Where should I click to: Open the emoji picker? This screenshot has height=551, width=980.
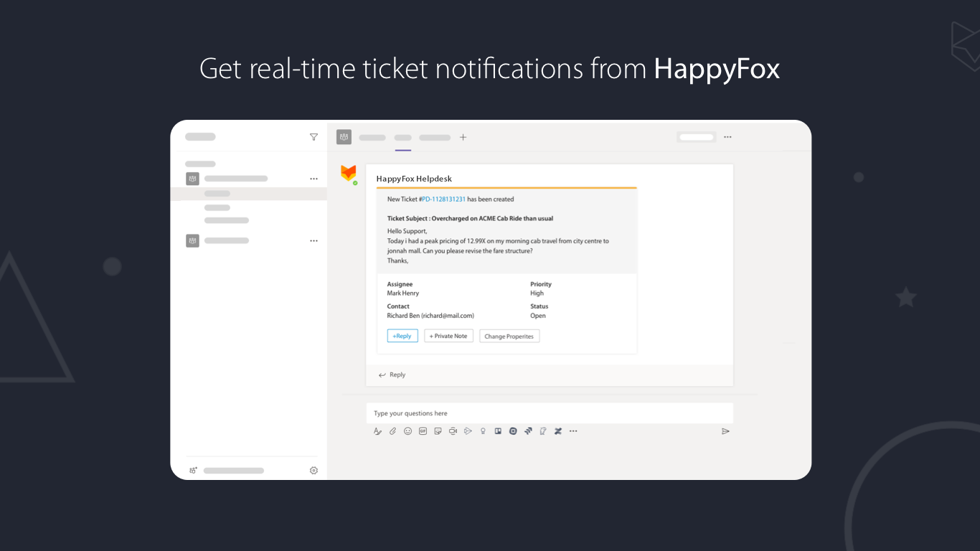coord(407,431)
